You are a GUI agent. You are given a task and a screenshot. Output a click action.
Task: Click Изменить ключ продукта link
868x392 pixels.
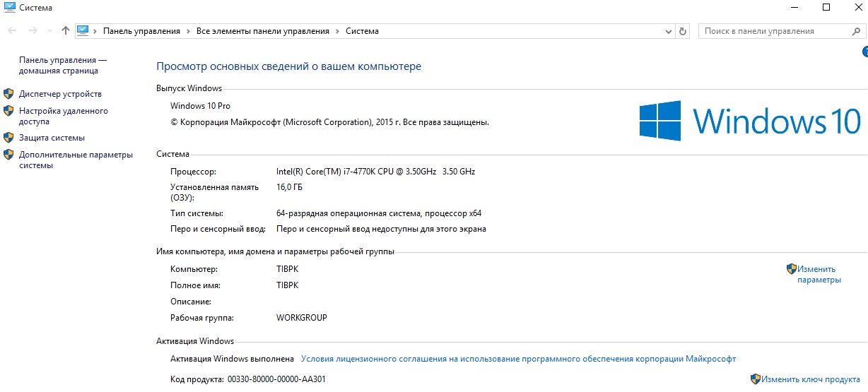tap(810, 379)
